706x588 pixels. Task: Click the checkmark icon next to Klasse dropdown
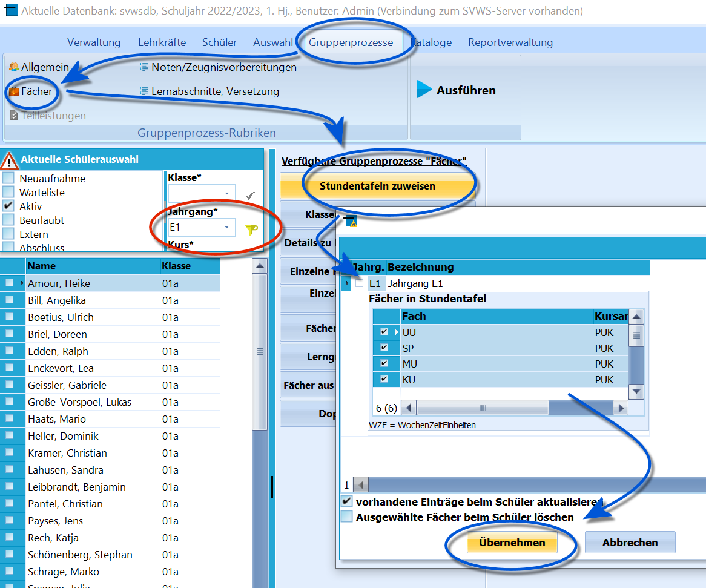click(250, 196)
